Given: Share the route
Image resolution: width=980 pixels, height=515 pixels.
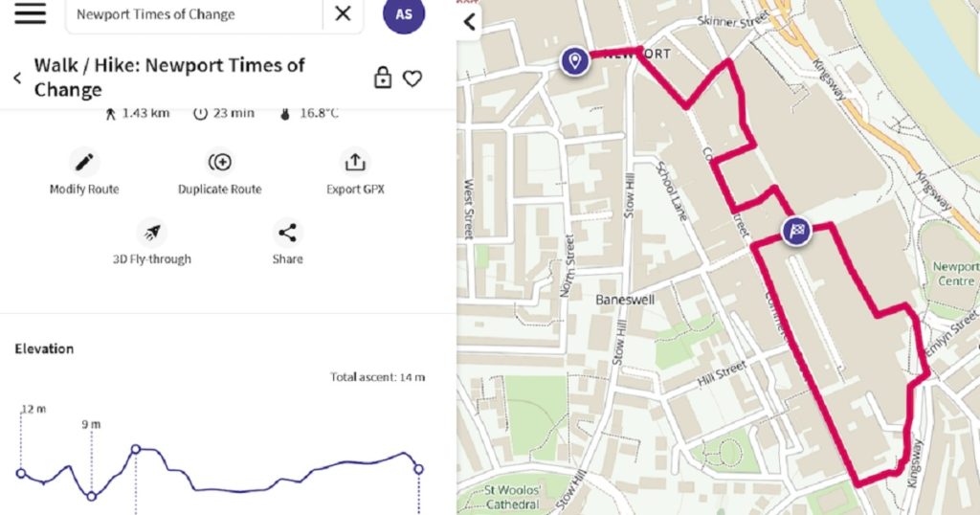Looking at the screenshot, I should [287, 233].
